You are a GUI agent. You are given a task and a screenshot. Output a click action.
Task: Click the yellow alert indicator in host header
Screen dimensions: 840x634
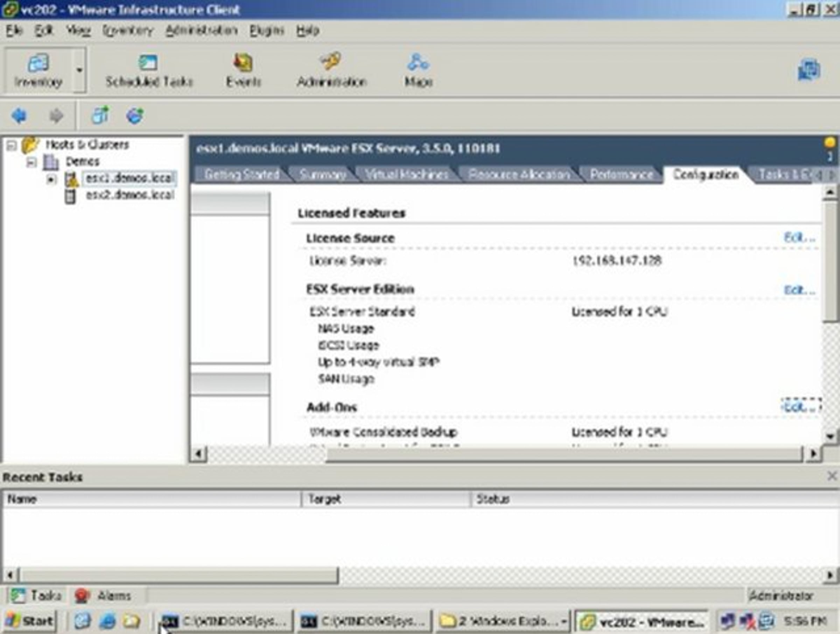[830, 143]
